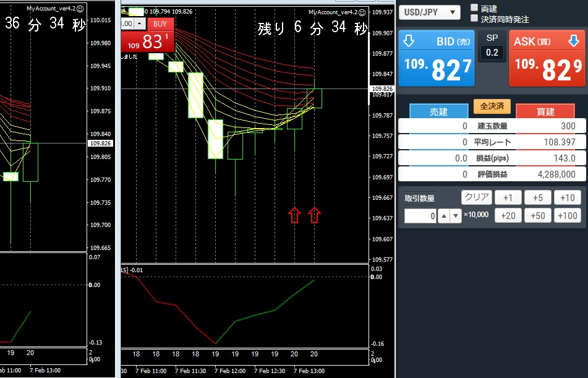Click the 109 83 buy price panel
The image size is (588, 378).
[x=148, y=41]
